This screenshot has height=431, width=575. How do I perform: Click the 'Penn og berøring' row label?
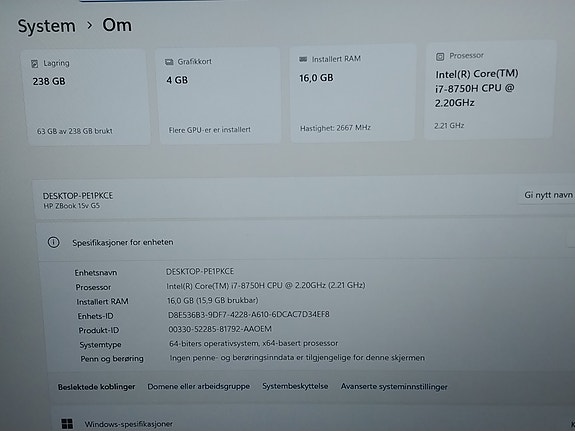pos(112,359)
